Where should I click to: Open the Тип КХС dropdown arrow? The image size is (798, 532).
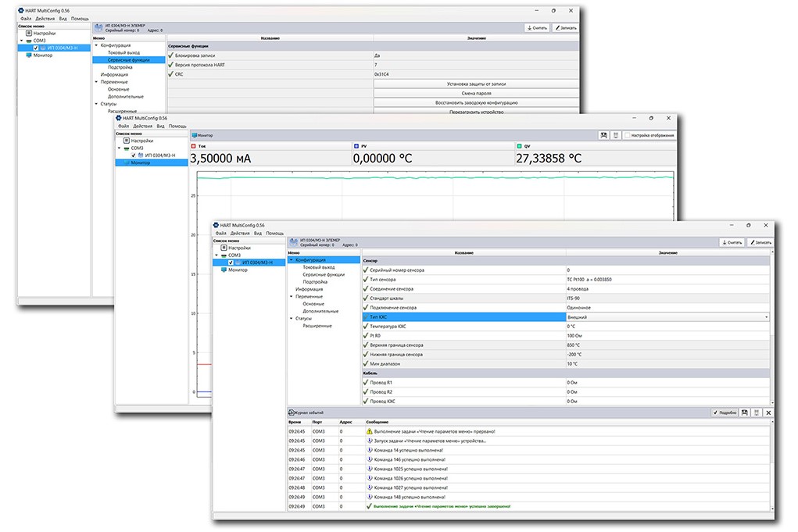coord(765,317)
